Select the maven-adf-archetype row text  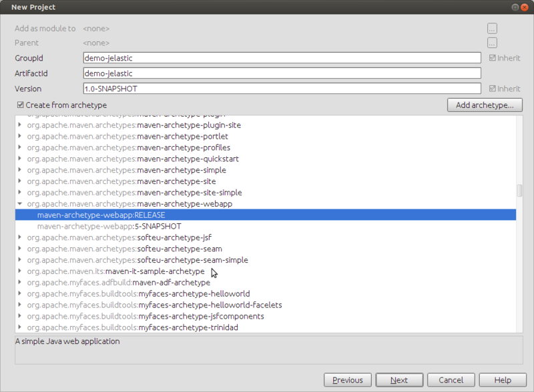[119, 283]
